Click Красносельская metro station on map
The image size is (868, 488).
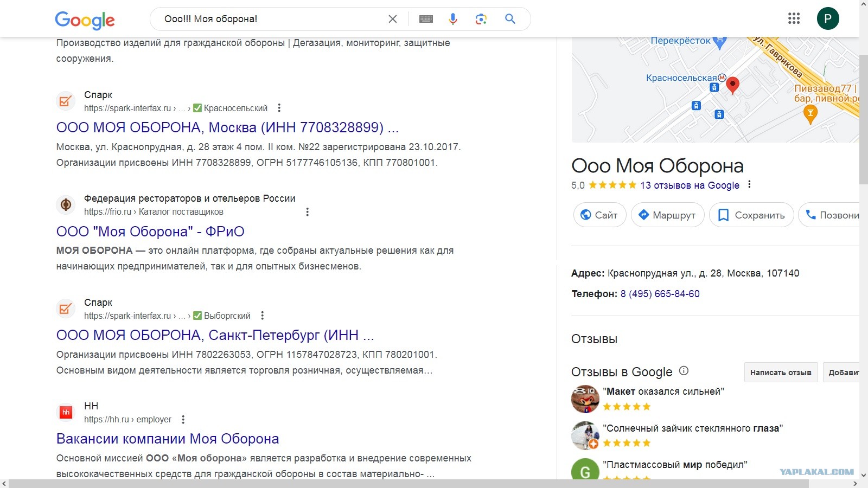click(686, 78)
